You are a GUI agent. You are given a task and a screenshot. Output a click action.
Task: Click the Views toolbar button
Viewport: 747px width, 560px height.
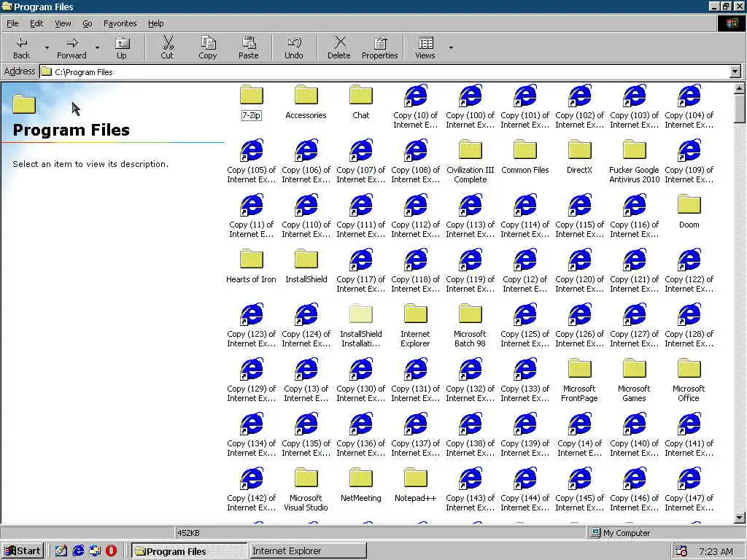425,47
